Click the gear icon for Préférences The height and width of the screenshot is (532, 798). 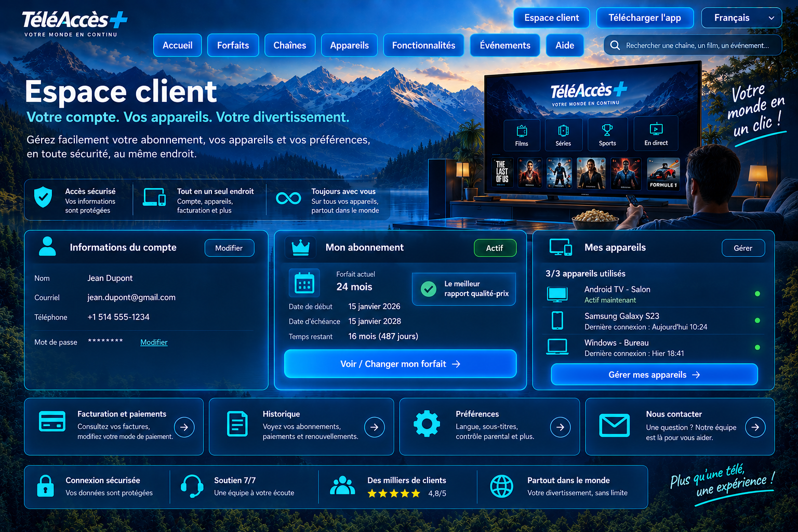click(x=427, y=423)
